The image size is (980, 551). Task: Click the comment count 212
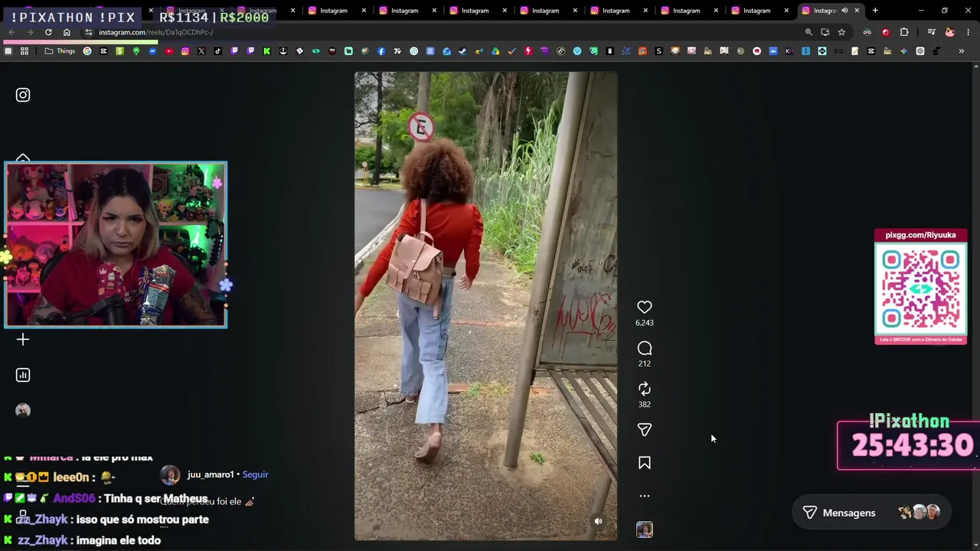[645, 364]
